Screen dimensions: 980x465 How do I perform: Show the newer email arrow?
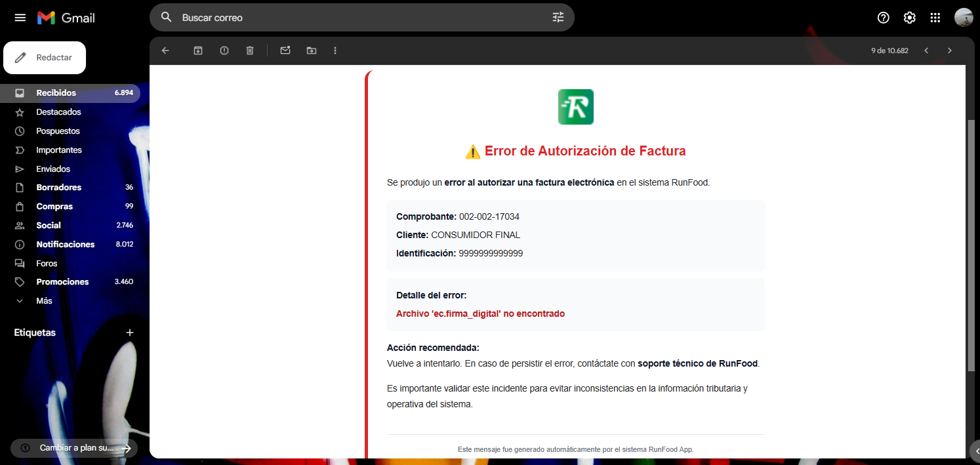click(x=926, y=51)
